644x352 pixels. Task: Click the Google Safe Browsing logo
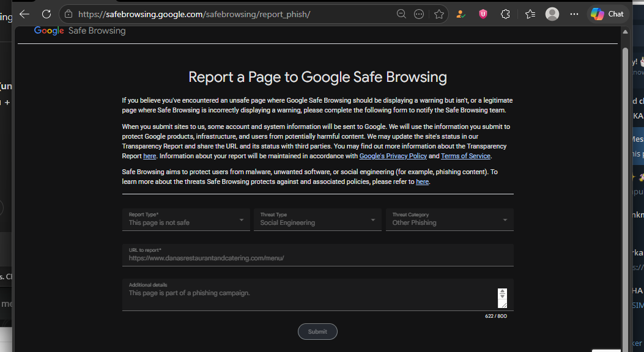click(x=80, y=31)
